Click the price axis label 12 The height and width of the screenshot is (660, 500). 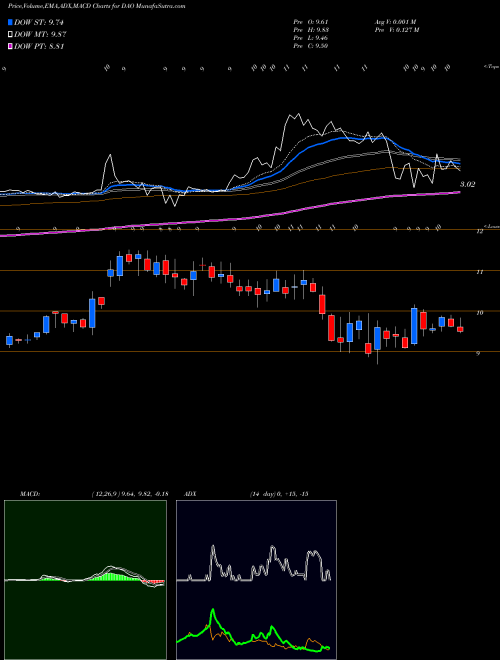click(479, 232)
